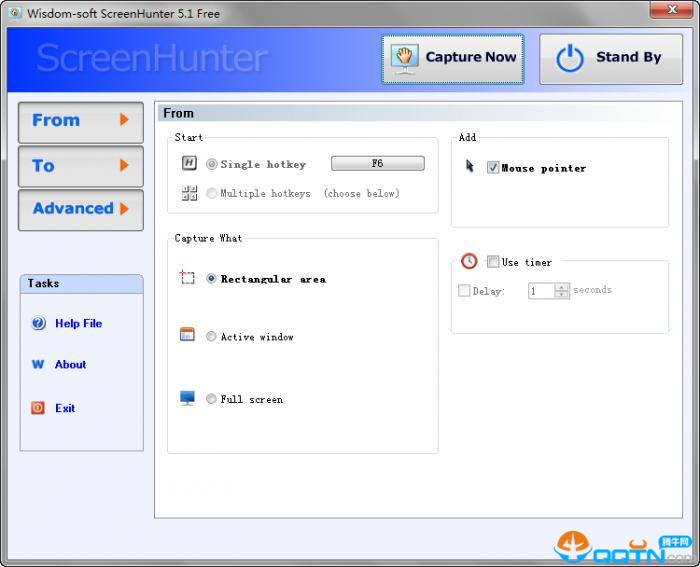700x567 pixels.
Task: Select the Full screen radio button
Action: (x=211, y=399)
